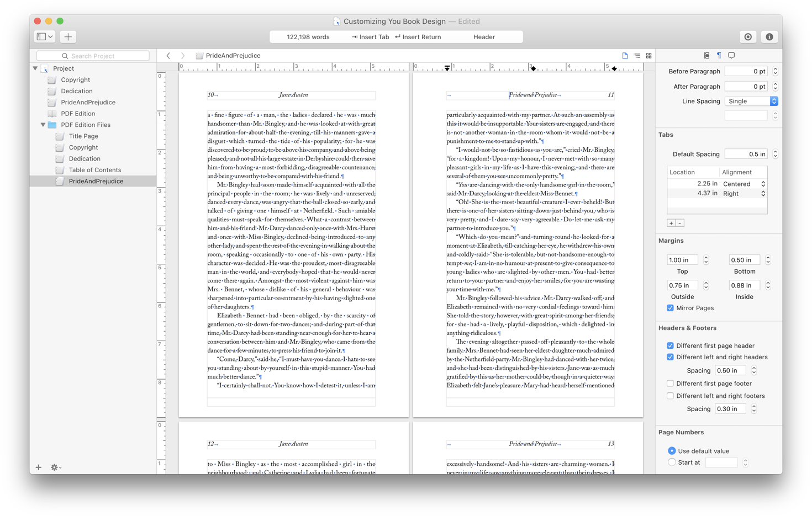
Task: Adjust the Before Paragraph stepper
Action: (x=776, y=71)
